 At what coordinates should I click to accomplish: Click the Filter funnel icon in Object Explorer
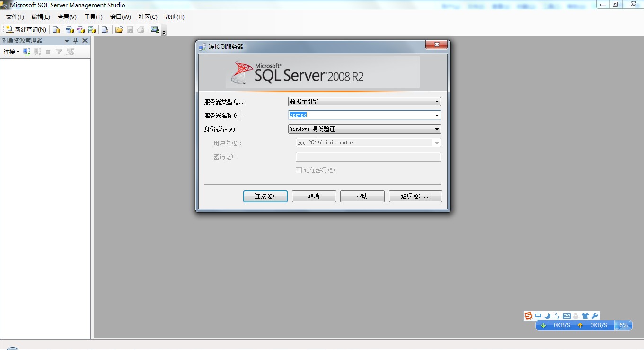click(x=59, y=52)
